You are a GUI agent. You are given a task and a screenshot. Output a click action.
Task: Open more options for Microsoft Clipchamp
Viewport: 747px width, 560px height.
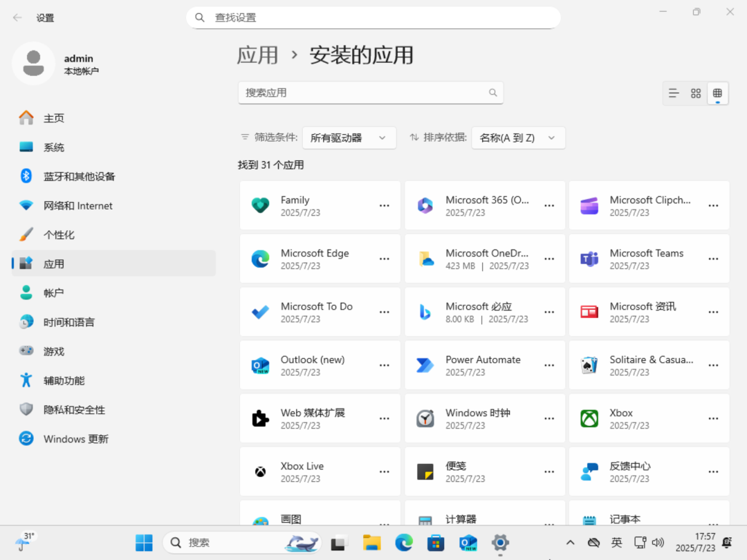(713, 206)
